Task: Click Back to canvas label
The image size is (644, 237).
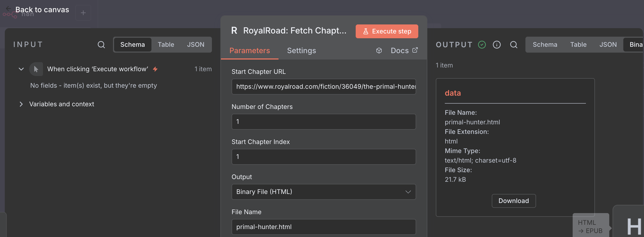Action: (42, 10)
